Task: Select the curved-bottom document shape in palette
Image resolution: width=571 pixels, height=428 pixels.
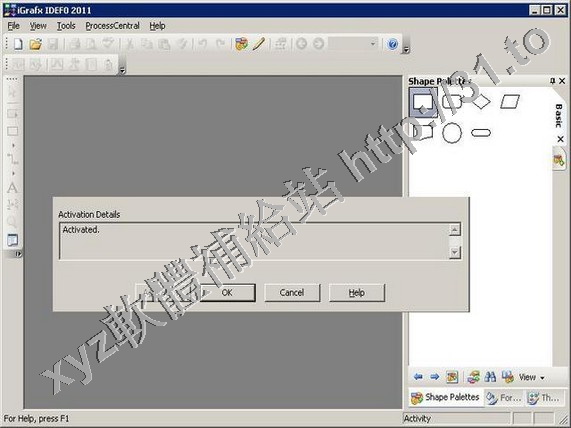Action: coord(423,131)
